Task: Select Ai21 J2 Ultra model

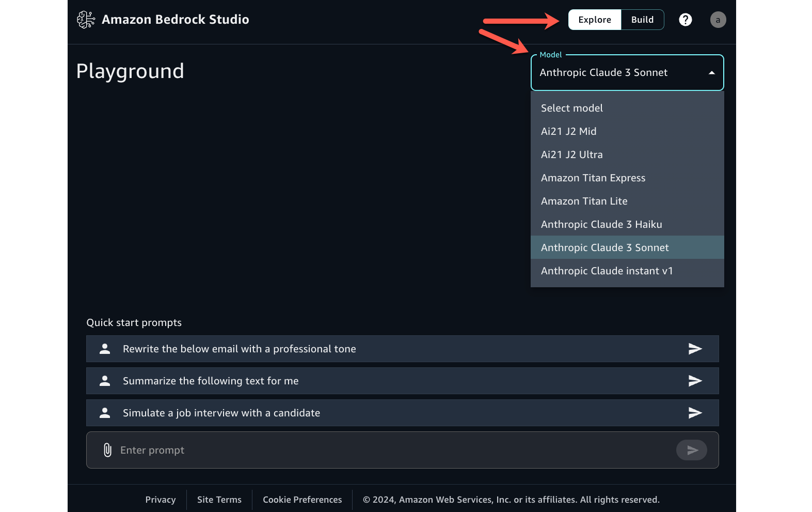Action: coord(627,154)
